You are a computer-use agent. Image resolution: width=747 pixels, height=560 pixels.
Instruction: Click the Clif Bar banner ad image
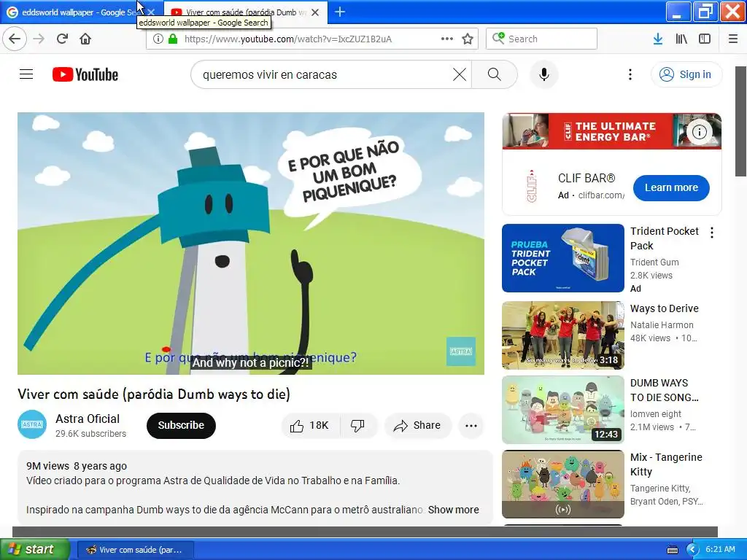[x=612, y=131]
